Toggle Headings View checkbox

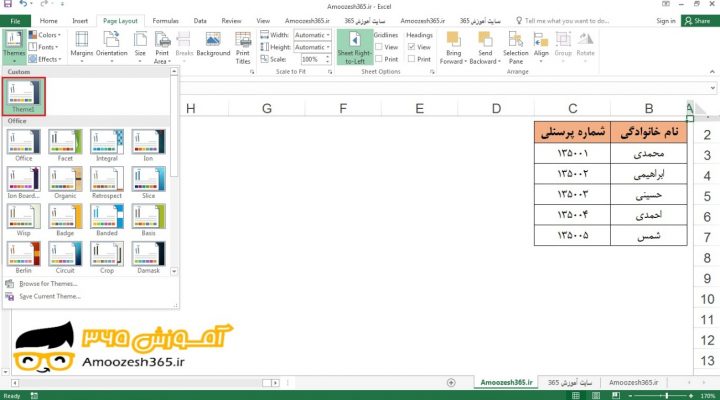411,47
